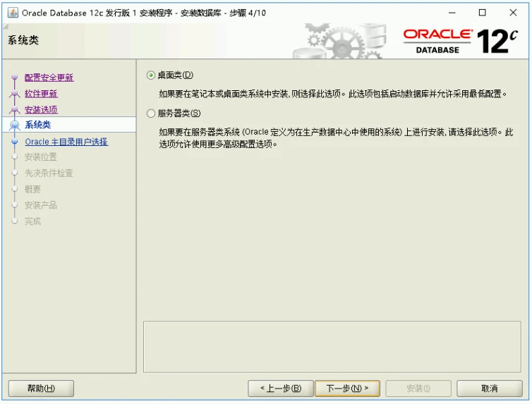
Task: Click the Oracle Database 12c logo
Action: tap(461, 42)
